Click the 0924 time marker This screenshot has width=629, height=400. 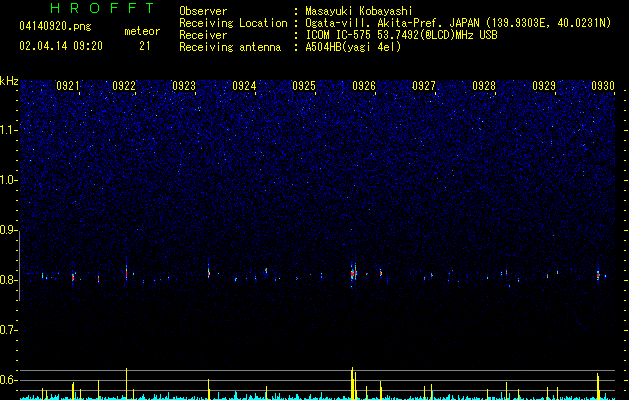tap(244, 86)
